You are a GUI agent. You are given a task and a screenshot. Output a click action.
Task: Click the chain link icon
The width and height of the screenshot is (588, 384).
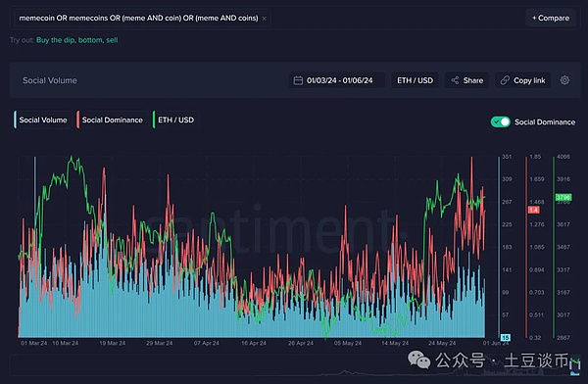click(505, 80)
